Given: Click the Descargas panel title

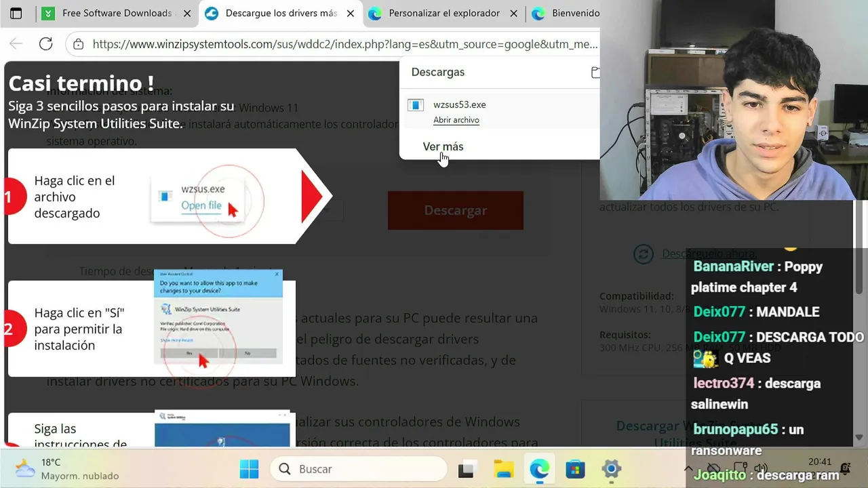Looking at the screenshot, I should tap(438, 72).
